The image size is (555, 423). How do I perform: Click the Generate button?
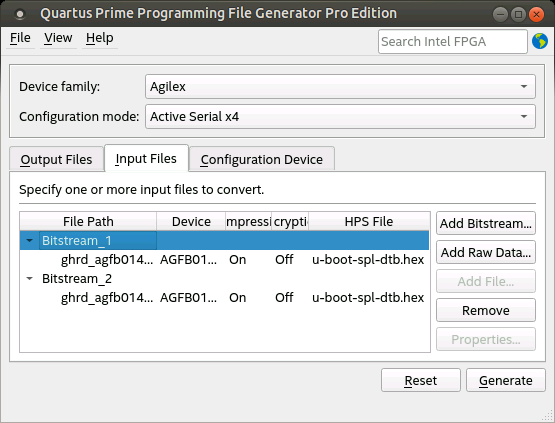506,380
